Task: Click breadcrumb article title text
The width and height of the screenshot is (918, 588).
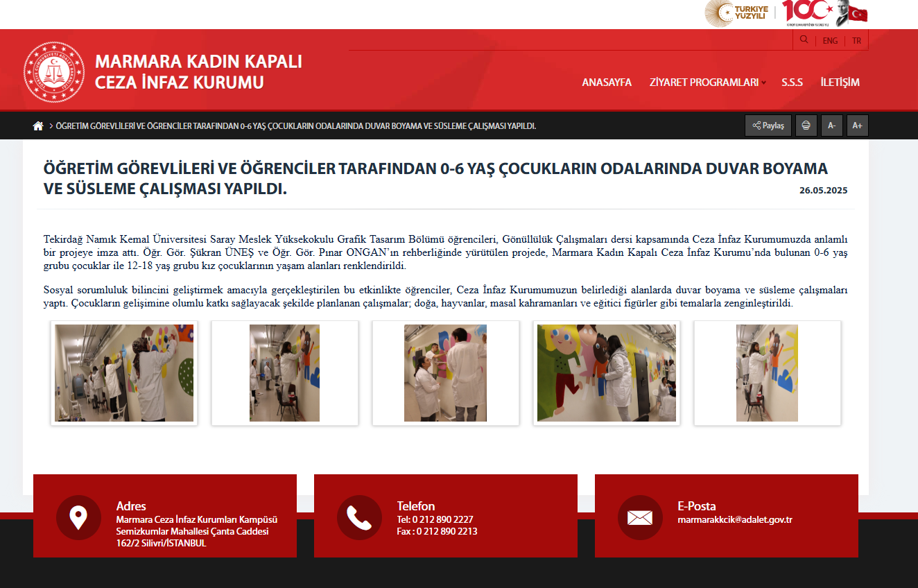Action: (x=296, y=126)
